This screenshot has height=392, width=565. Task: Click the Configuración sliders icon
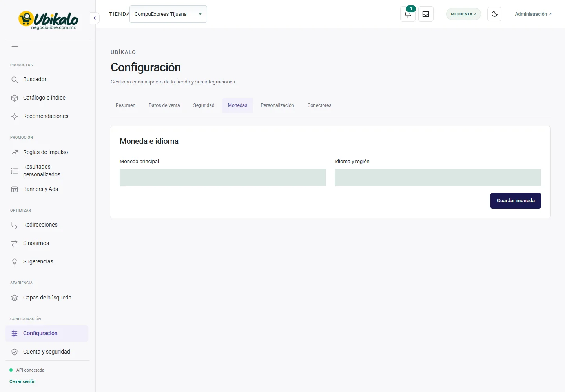tap(15, 334)
